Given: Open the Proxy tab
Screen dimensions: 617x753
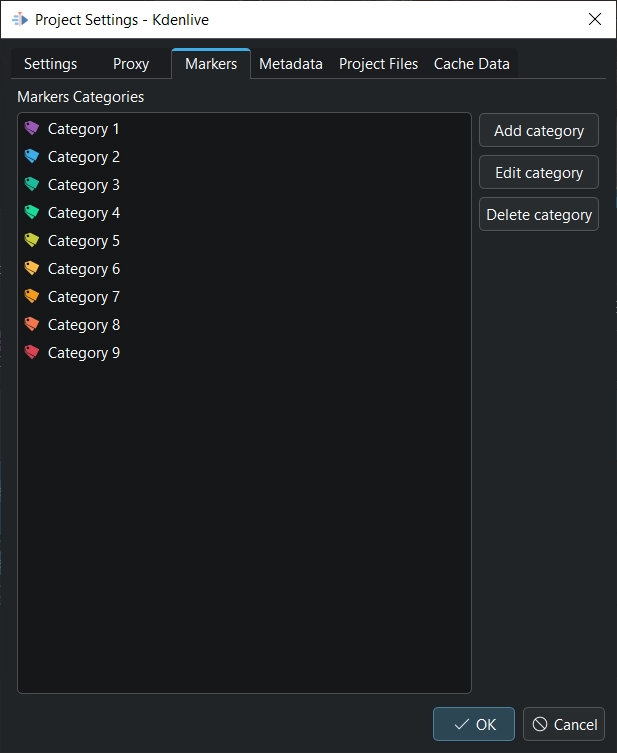Looking at the screenshot, I should (x=131, y=64).
